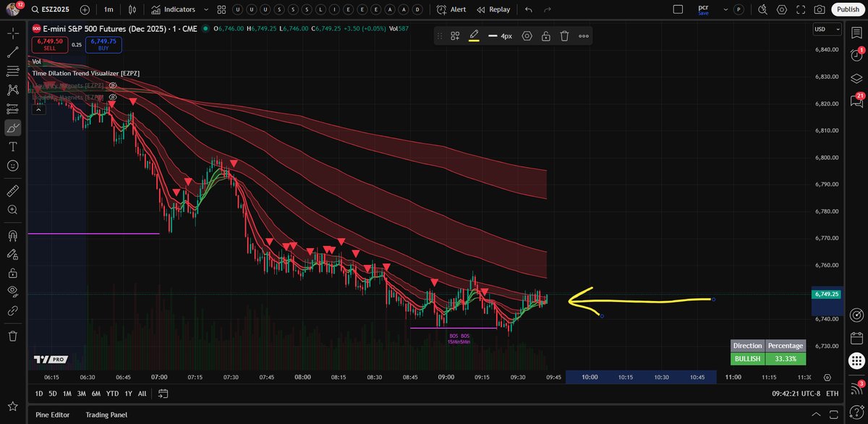Undo the last chart action

tap(529, 9)
